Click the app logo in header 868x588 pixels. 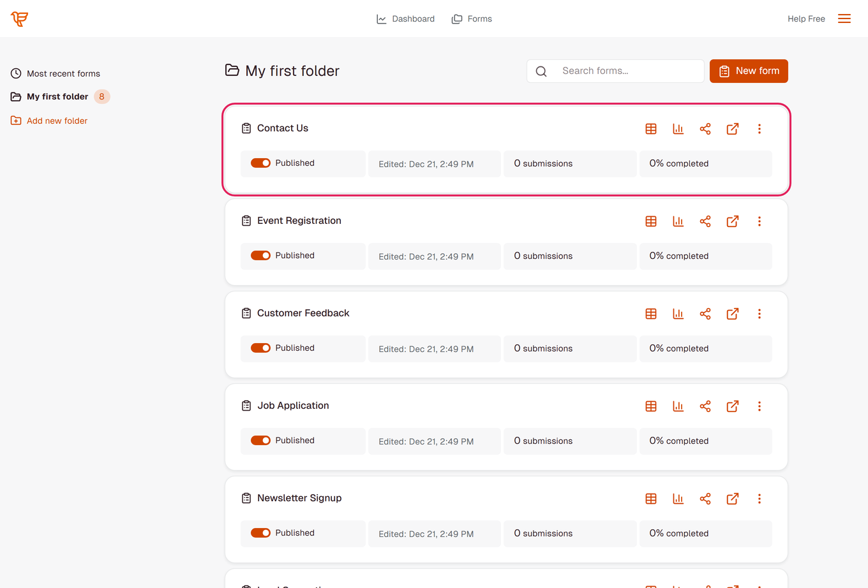tap(19, 18)
